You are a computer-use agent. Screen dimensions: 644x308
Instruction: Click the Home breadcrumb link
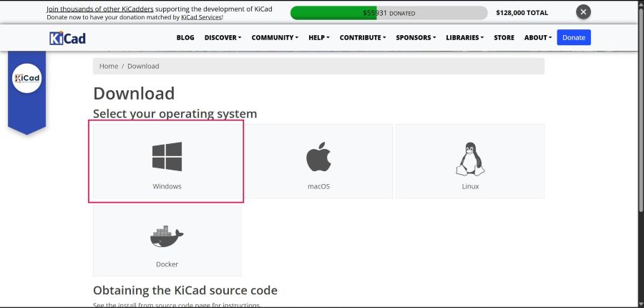click(x=109, y=66)
